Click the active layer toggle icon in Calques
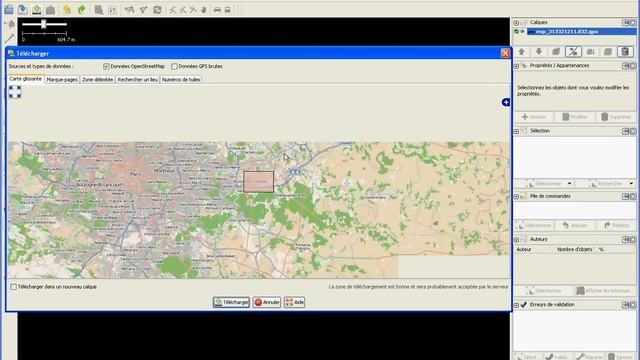This screenshot has height=360, width=640. pyautogui.click(x=573, y=51)
